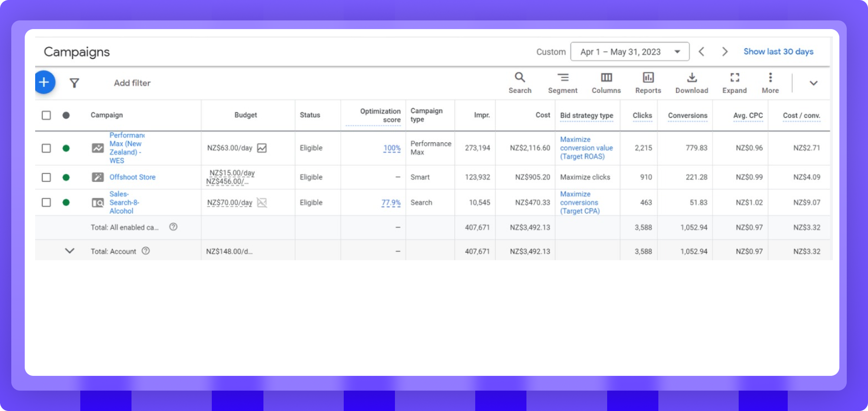Expand the Total: Account row chevron
Screen dimensions: 868x411
coord(69,251)
